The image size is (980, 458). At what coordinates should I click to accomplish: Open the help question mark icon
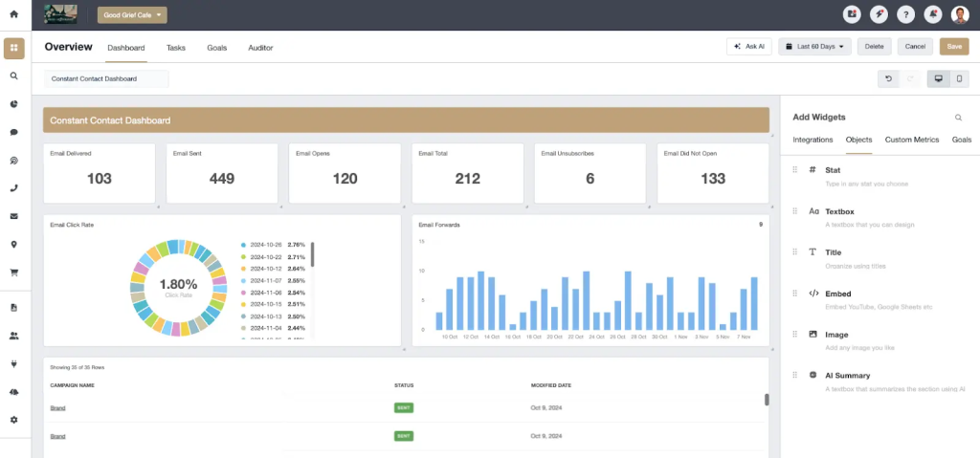coord(905,14)
